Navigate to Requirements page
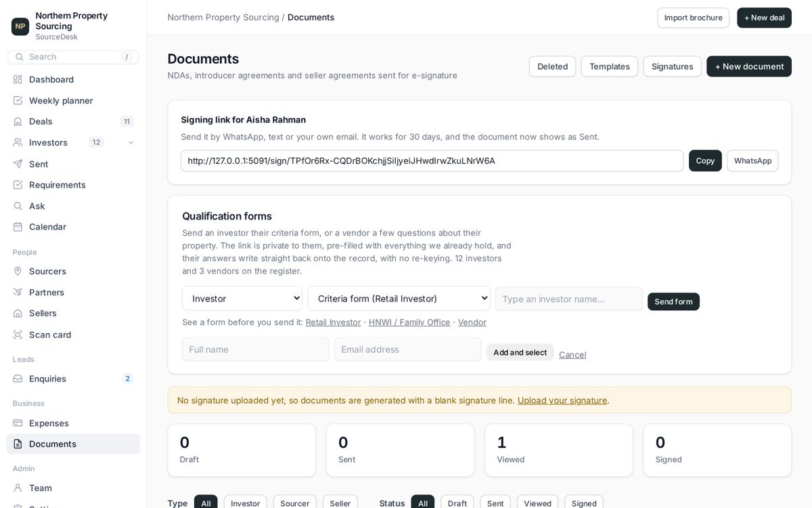Image resolution: width=812 pixels, height=508 pixels. (73, 185)
